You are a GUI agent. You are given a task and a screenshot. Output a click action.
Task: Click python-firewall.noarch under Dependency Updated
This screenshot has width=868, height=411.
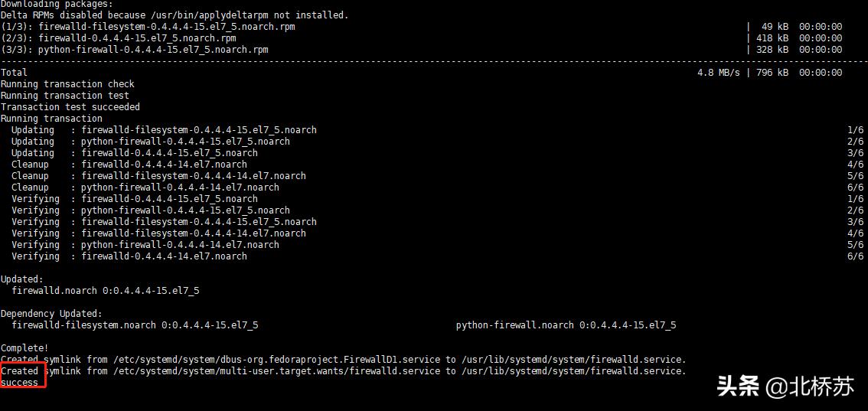[514, 325]
